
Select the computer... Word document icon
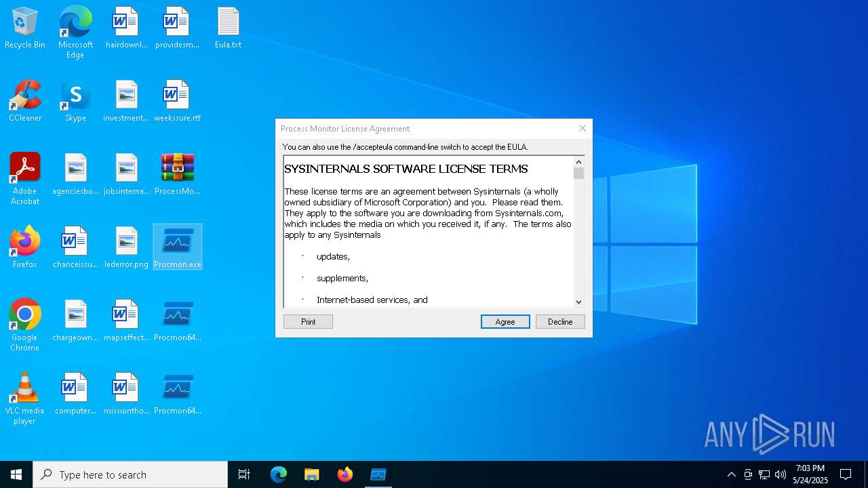click(75, 394)
